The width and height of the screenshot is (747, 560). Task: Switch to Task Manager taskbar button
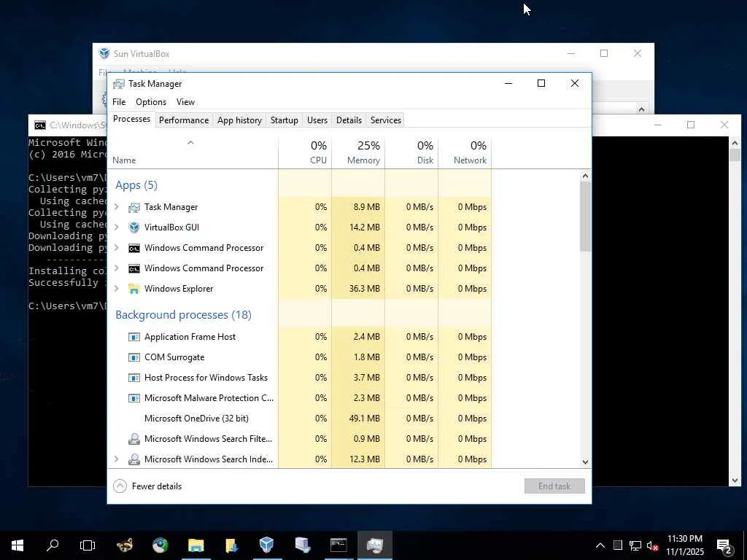(x=375, y=545)
